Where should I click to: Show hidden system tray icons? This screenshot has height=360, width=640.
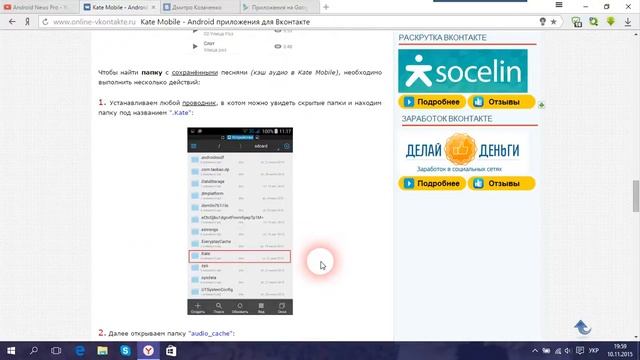coord(535,351)
